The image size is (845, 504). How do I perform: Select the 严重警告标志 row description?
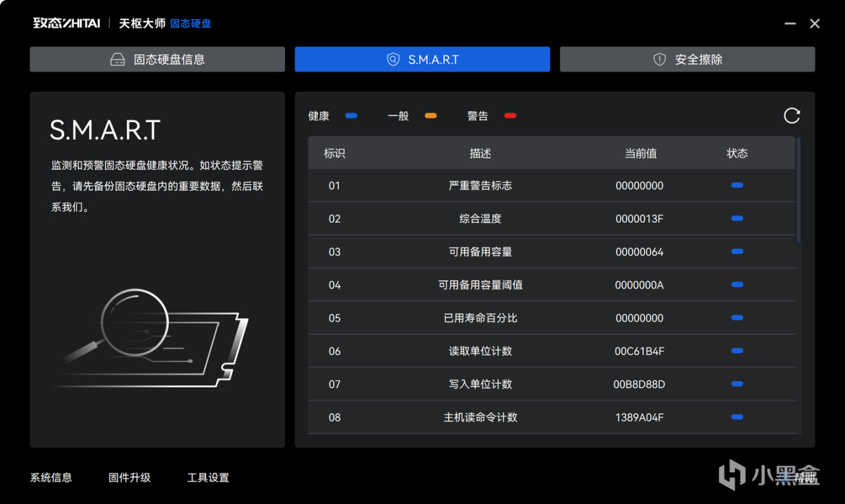(x=481, y=185)
